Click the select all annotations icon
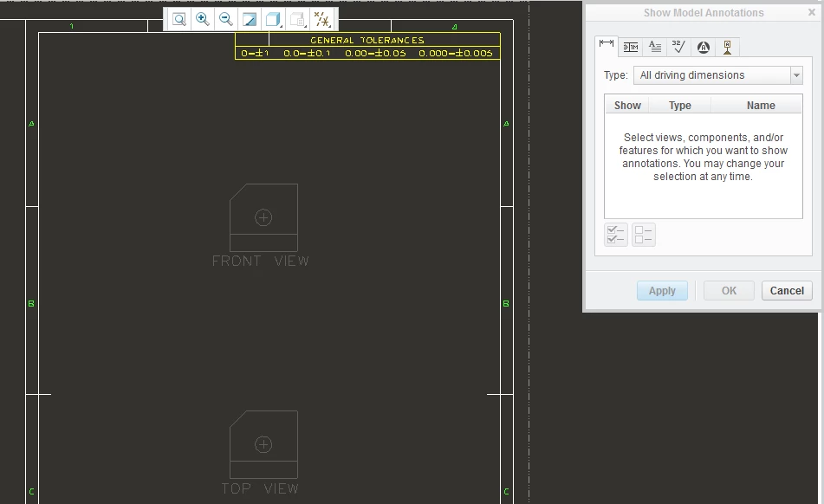Viewport: 824px width, 504px height. [x=615, y=235]
